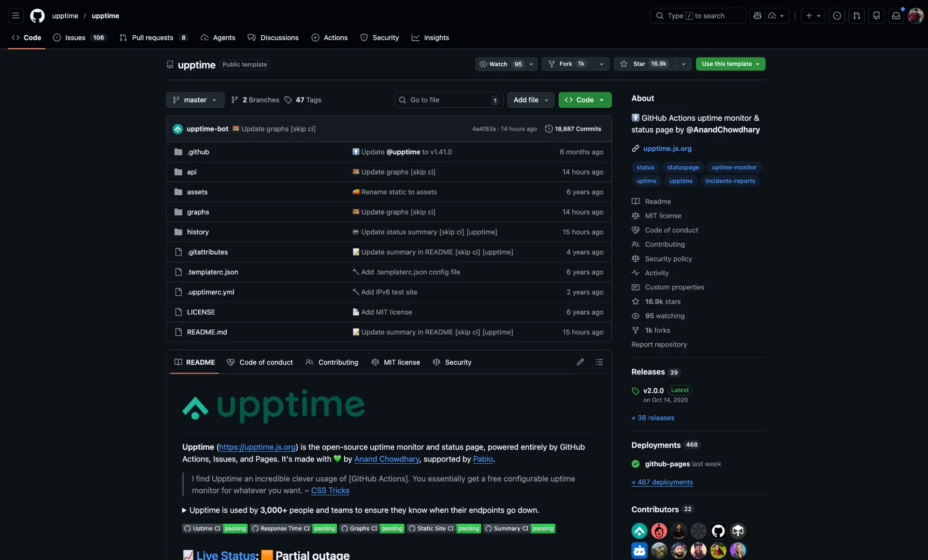Screen dimensions: 928x560
Task: Open the README edit pencil icon
Action: 580,362
